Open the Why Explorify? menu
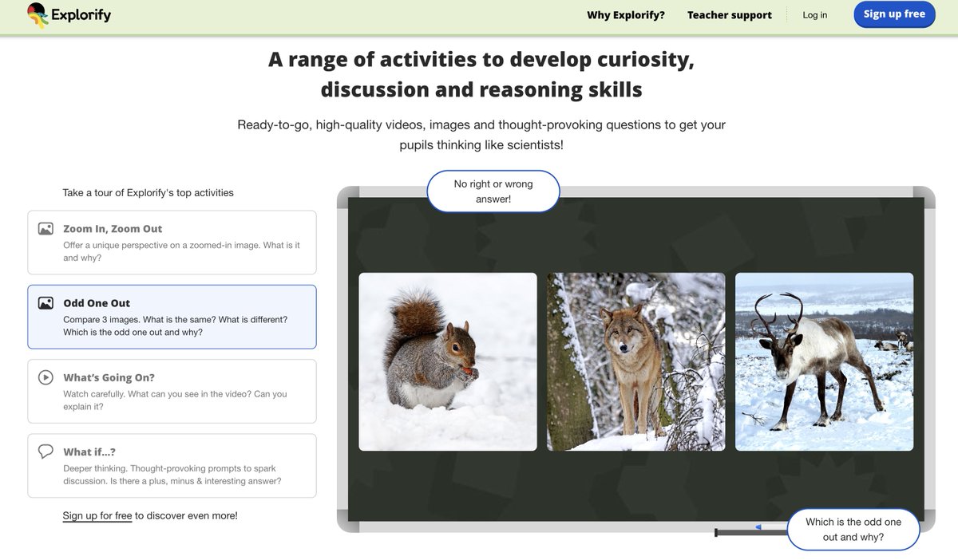This screenshot has height=560, width=958. 626,14
